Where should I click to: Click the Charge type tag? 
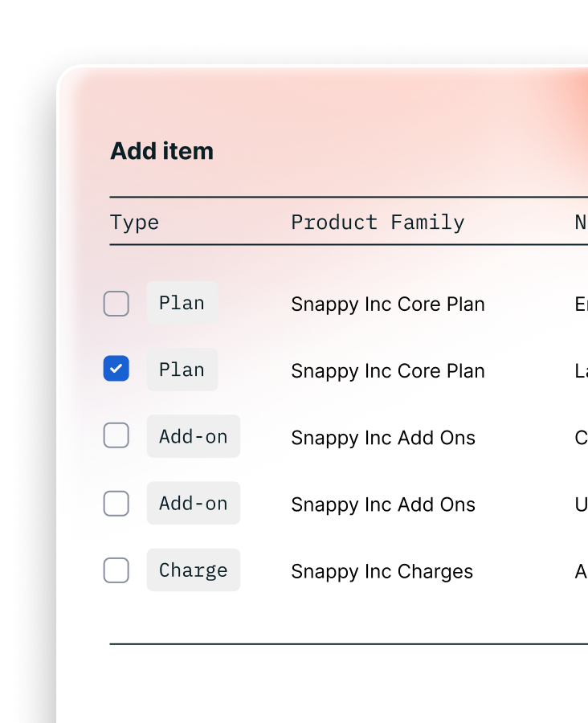pos(193,570)
